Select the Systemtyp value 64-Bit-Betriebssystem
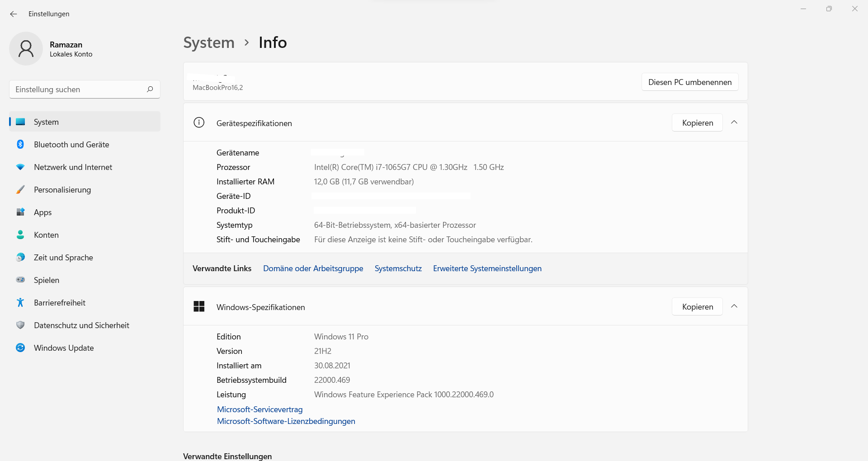868x461 pixels. [395, 225]
